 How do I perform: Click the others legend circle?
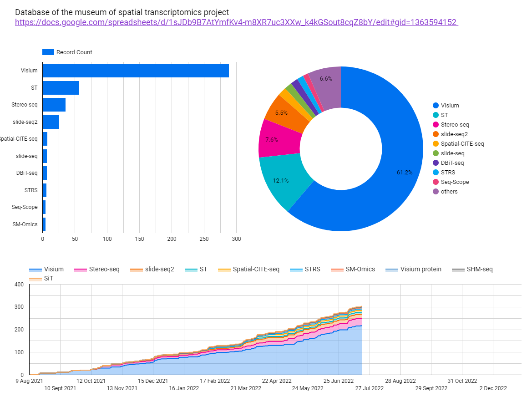tap(435, 191)
